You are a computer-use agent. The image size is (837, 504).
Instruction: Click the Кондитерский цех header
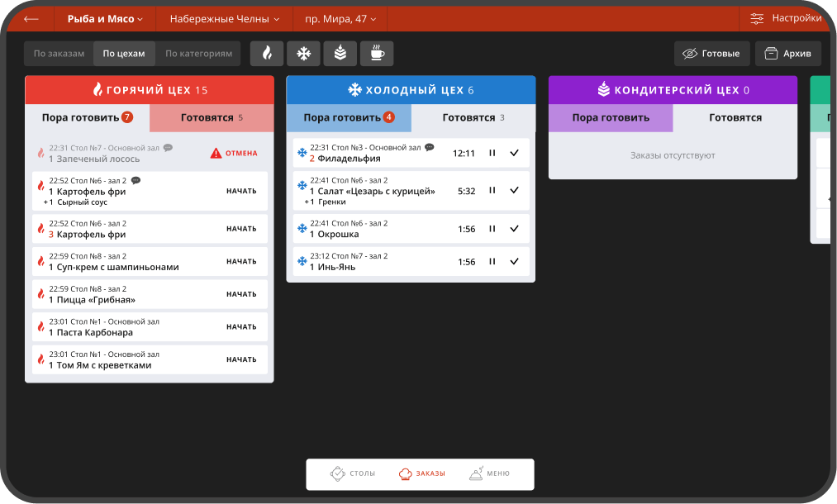[x=673, y=90]
